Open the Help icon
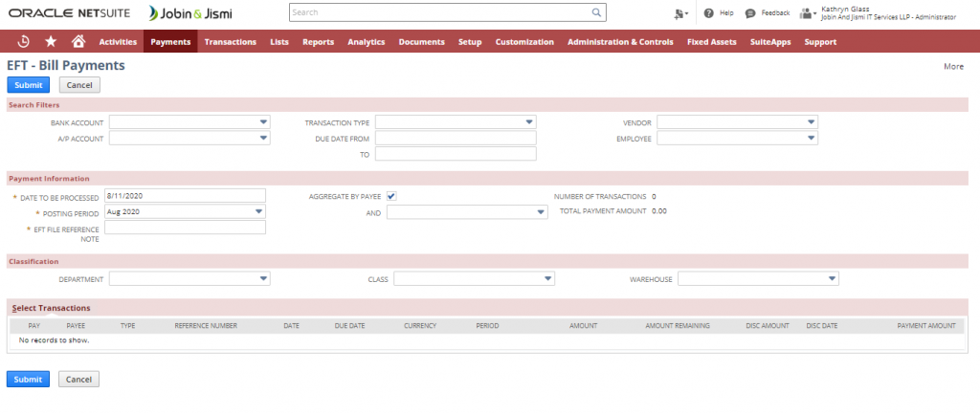The width and height of the screenshot is (980, 414). [708, 13]
